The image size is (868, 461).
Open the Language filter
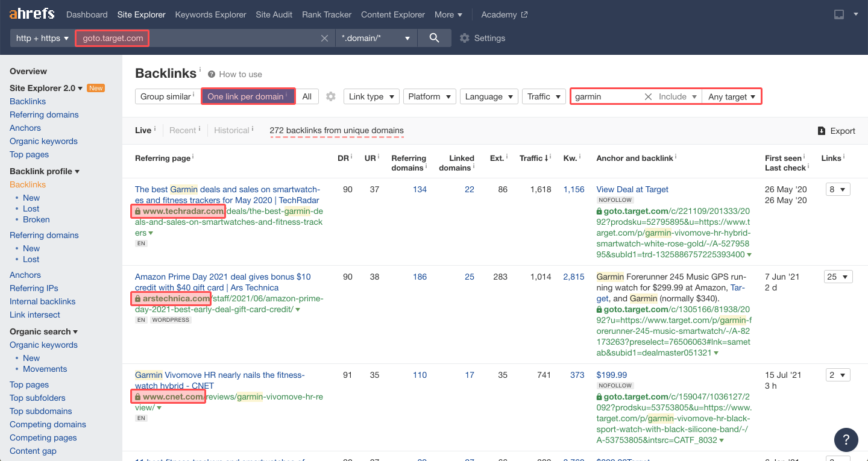(x=489, y=96)
